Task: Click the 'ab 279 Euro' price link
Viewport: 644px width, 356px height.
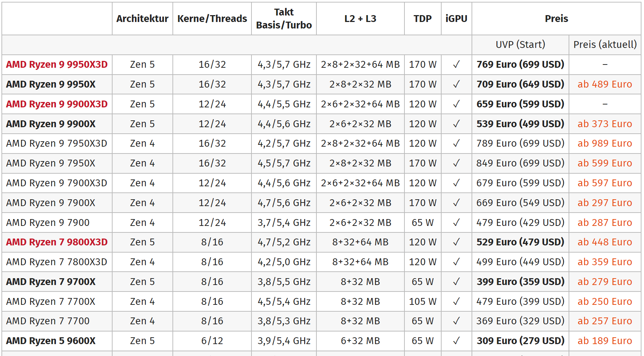Action: (605, 282)
